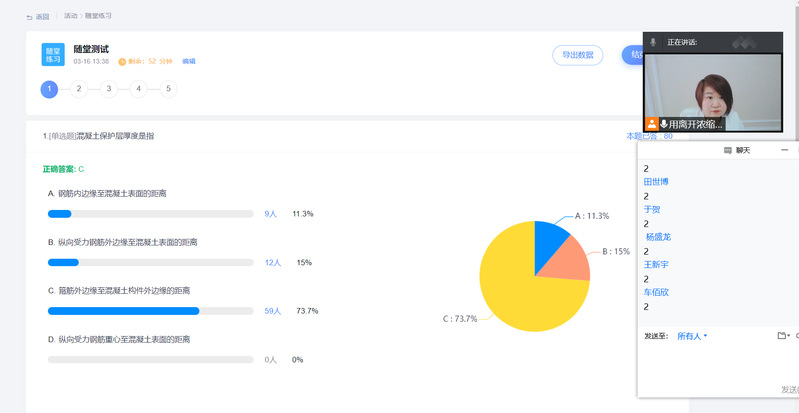Open the 59人 respondents list for option C
Image resolution: width=799 pixels, height=413 pixels.
point(272,311)
